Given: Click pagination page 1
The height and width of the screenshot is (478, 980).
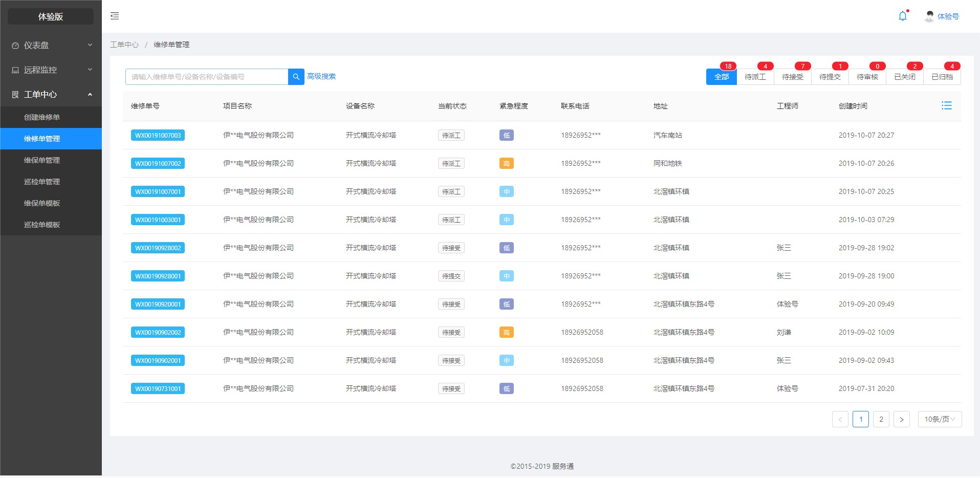Looking at the screenshot, I should 861,419.
